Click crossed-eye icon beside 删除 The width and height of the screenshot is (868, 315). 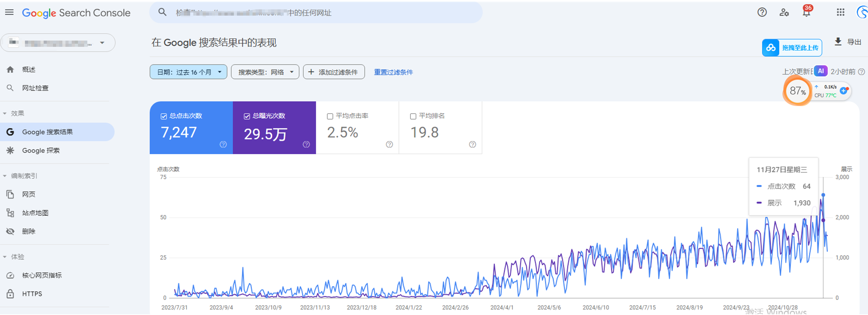click(x=10, y=231)
